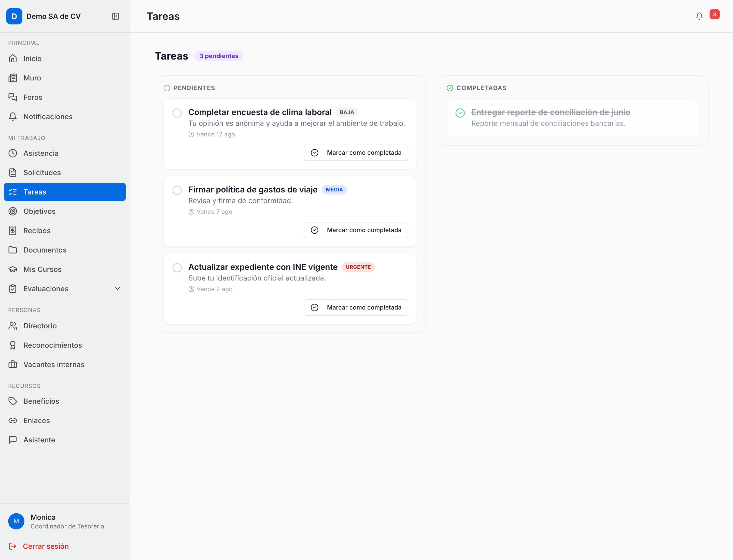Go to Inicio in the sidebar

65,59
